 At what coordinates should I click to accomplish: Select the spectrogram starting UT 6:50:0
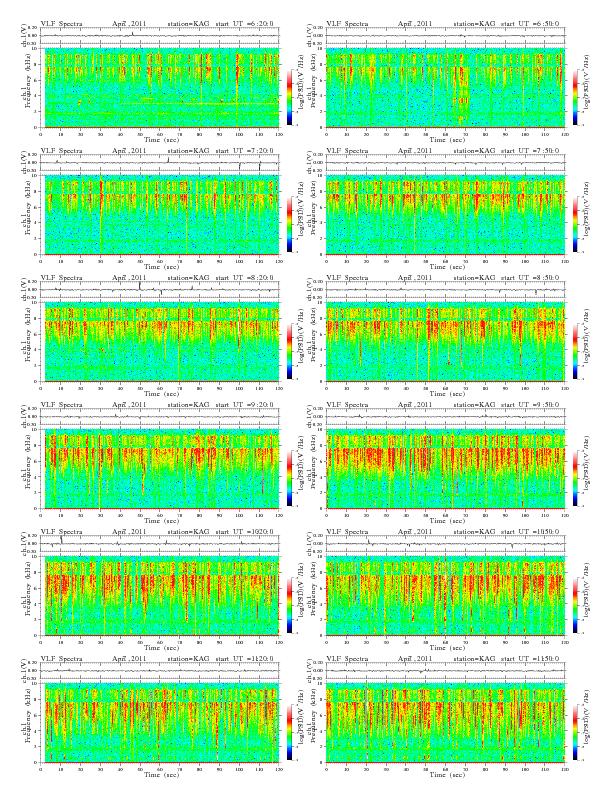[x=445, y=88]
